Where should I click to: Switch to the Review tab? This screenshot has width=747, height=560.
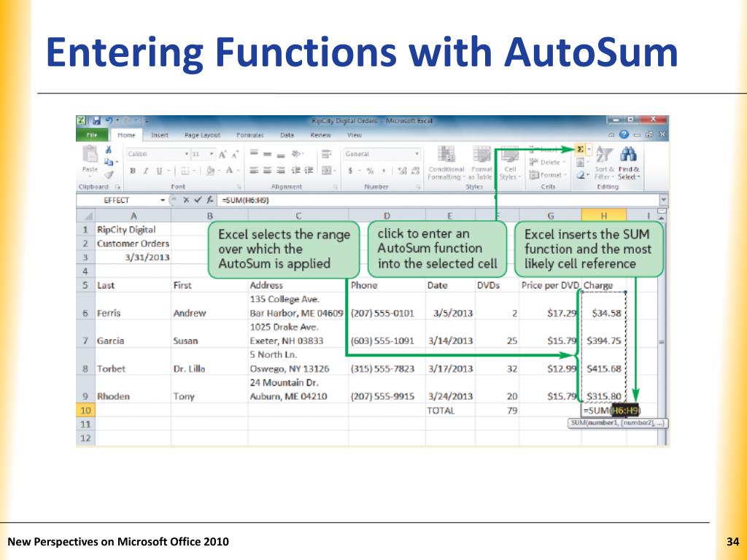point(321,135)
